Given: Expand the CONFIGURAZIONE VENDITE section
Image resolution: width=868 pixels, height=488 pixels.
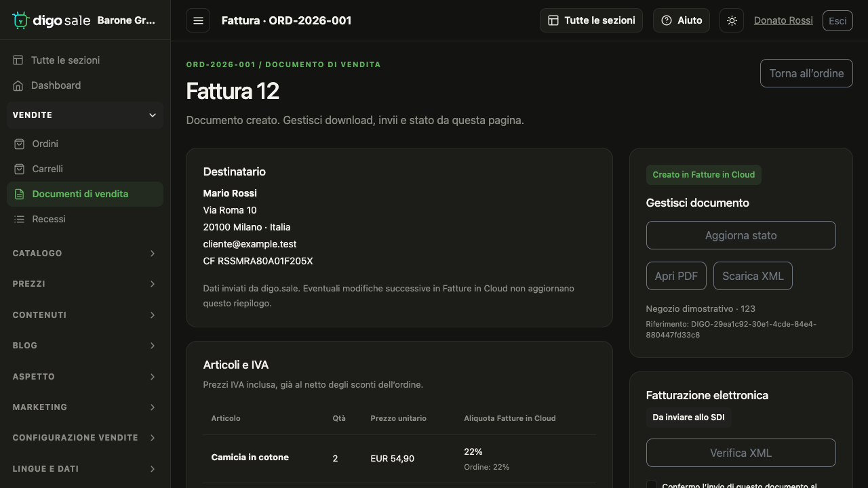Looking at the screenshot, I should (85, 438).
